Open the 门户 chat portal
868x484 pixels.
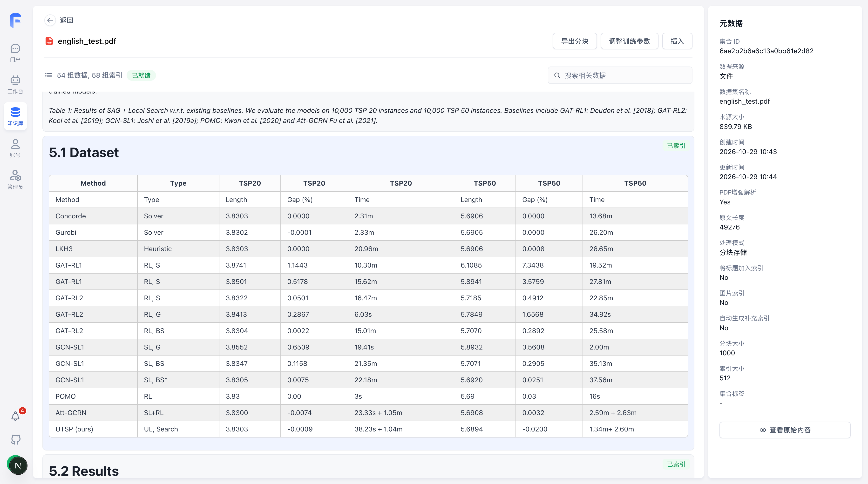click(15, 53)
